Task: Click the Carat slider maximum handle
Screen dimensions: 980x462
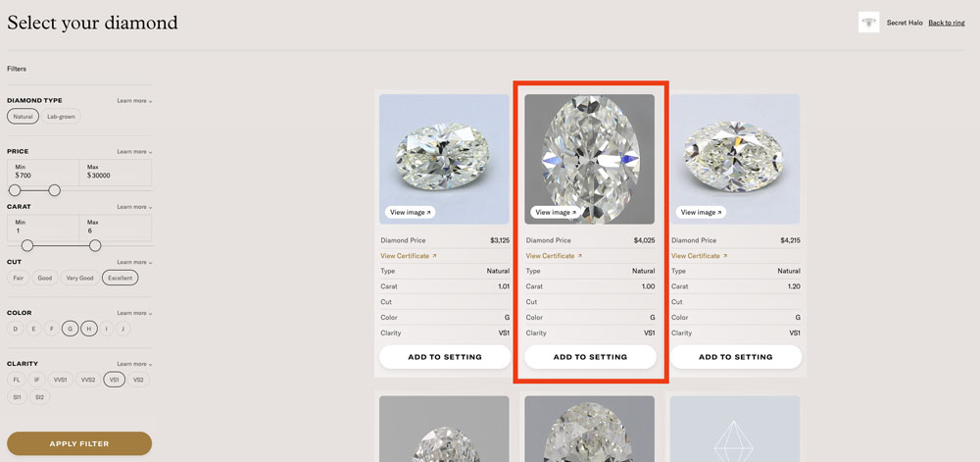Action: point(95,245)
